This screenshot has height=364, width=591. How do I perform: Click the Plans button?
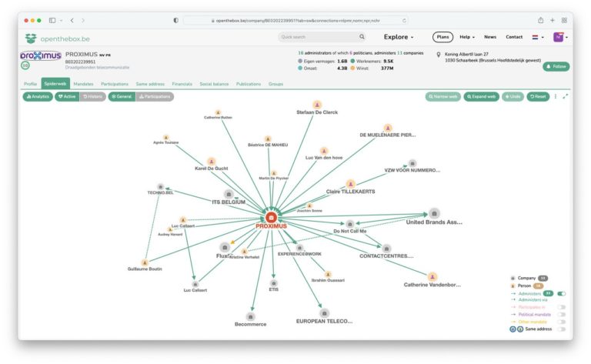click(442, 37)
